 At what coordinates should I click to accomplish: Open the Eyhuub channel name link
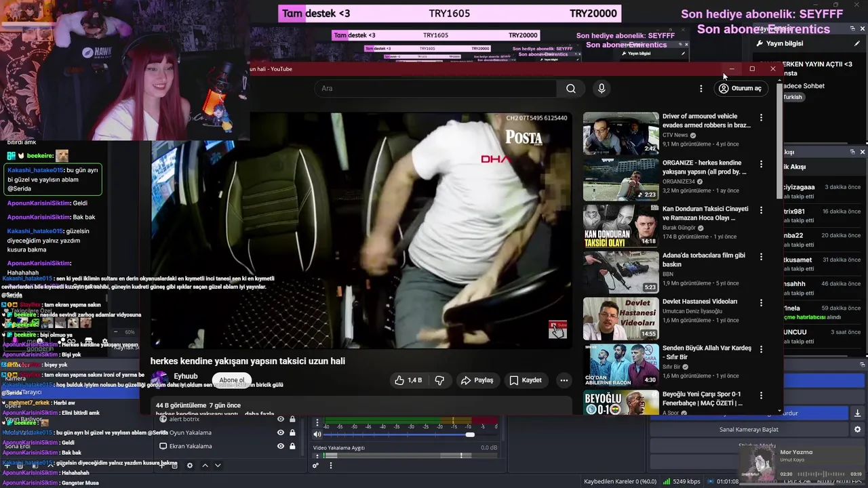(186, 376)
